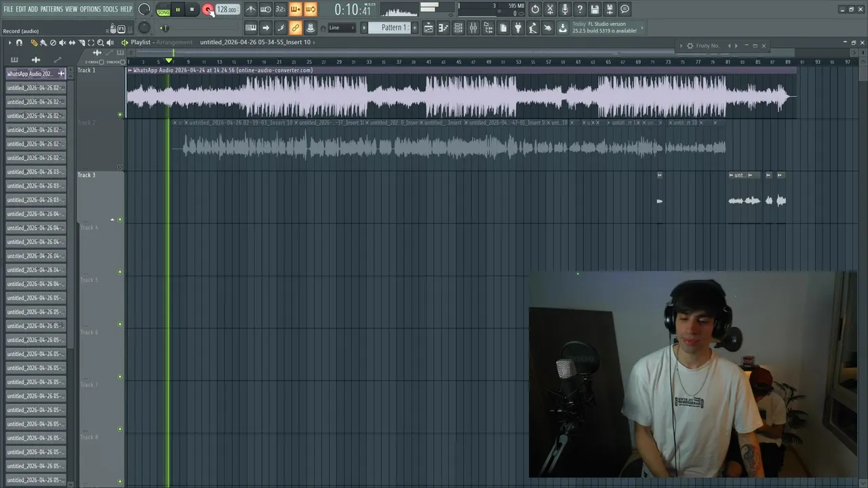
Task: Open the plugin picker plug icon
Action: (x=518, y=28)
